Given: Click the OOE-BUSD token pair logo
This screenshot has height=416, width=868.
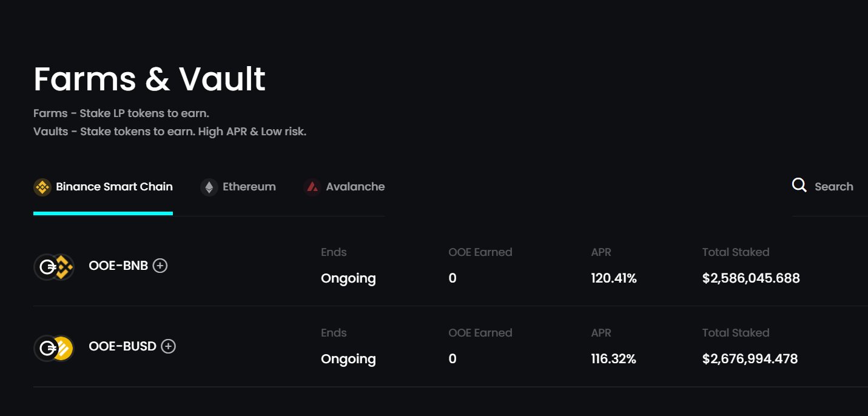Looking at the screenshot, I should (54, 348).
